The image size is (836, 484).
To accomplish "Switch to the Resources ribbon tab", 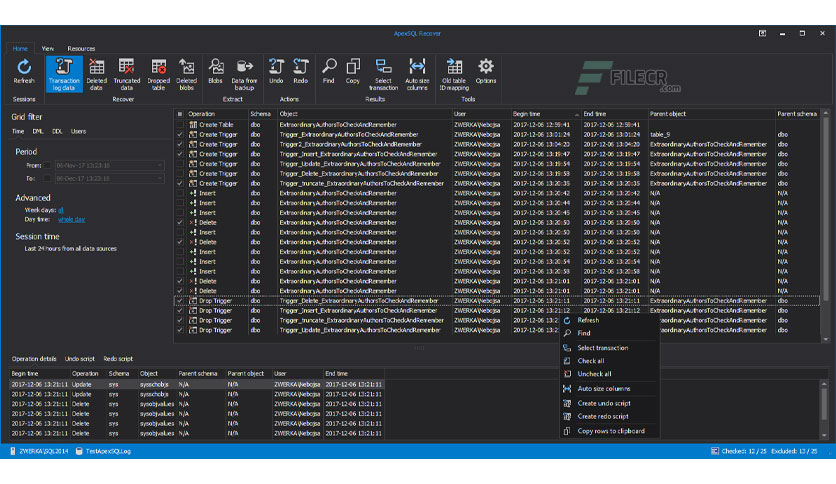I will (81, 49).
